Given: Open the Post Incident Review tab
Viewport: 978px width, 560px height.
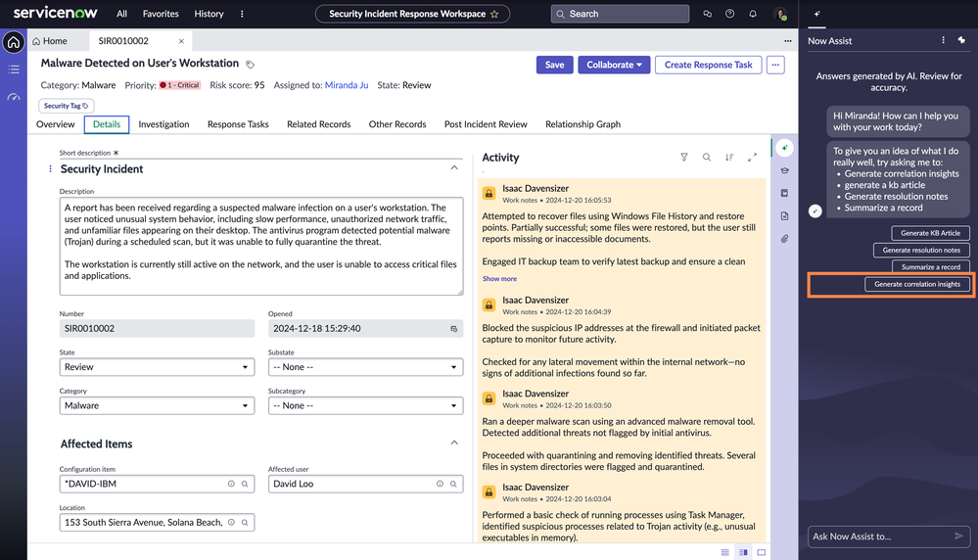Looking at the screenshot, I should click(x=486, y=124).
